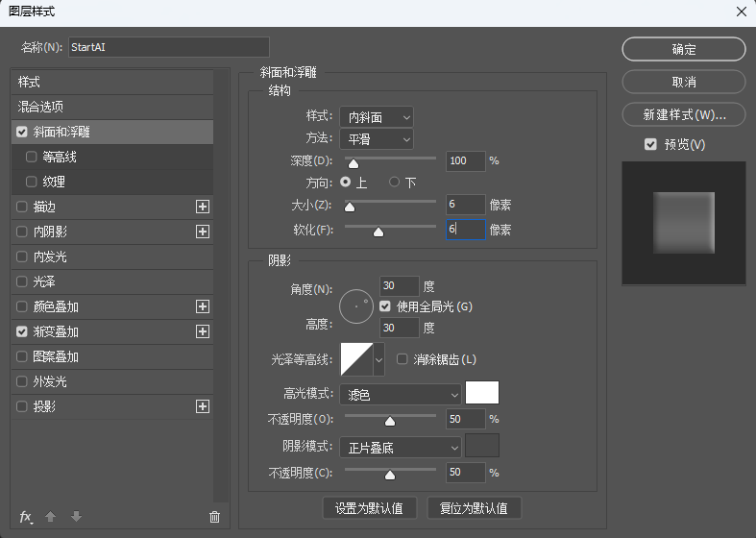Open the fx add-style menu icon
Screen dimensions: 756x538
(x=26, y=517)
